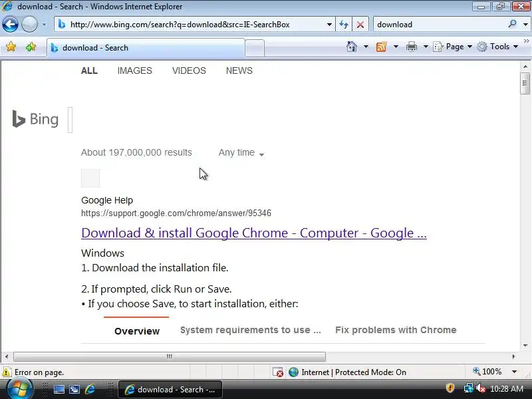Click the horizontal scrollbar right arrow
The image size is (532, 399).
[x=513, y=356]
